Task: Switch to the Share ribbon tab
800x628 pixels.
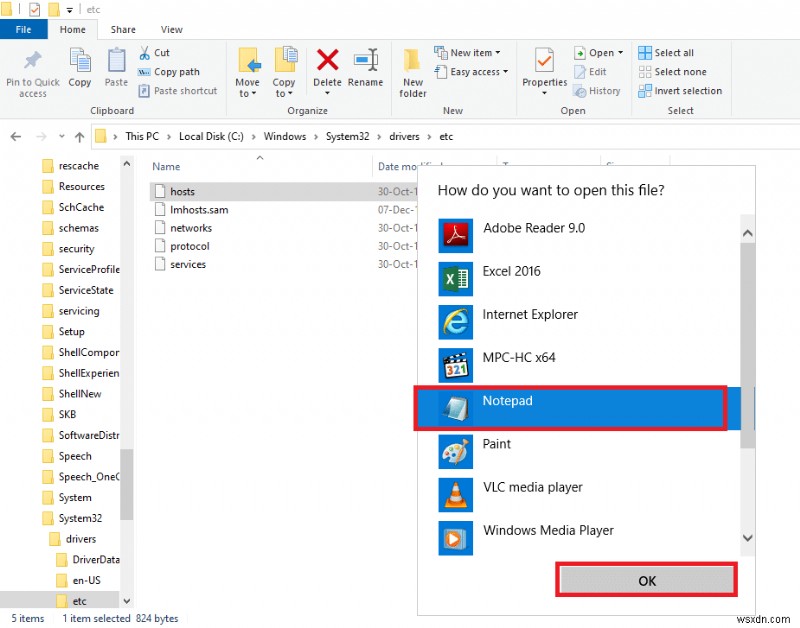Action: pyautogui.click(x=123, y=30)
